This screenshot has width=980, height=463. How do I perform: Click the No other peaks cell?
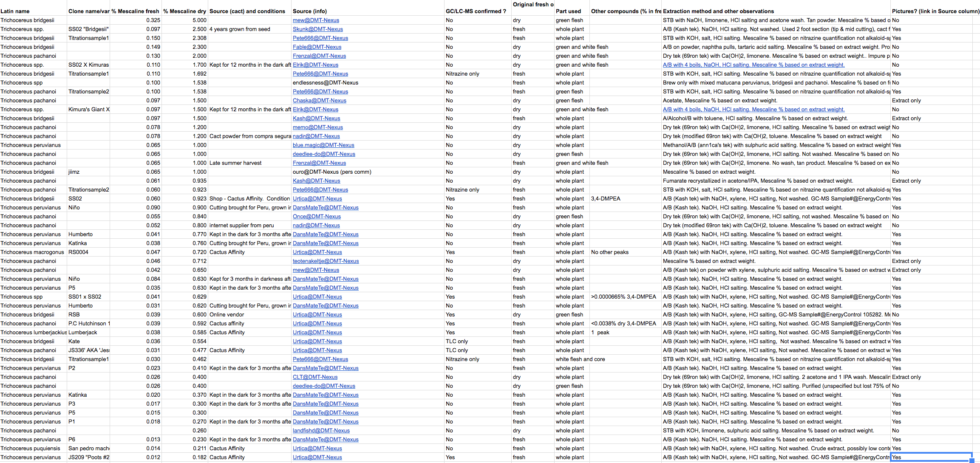pos(610,252)
